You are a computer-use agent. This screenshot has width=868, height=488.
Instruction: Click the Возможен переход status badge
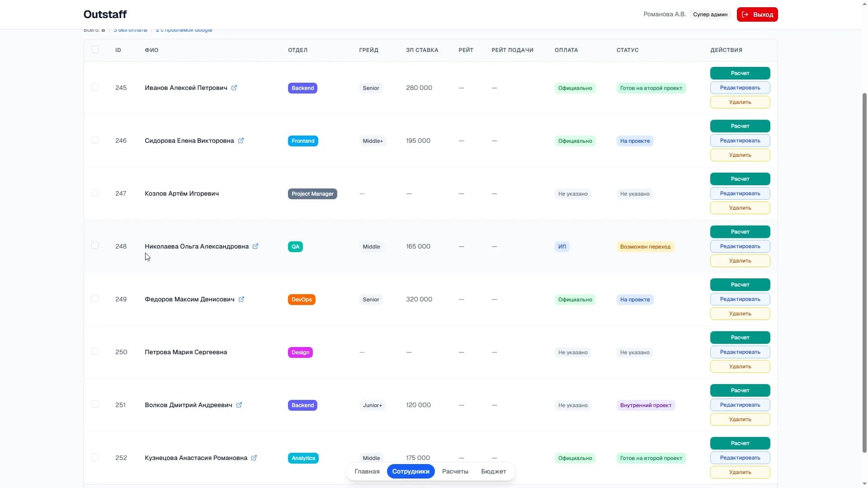[x=645, y=247]
